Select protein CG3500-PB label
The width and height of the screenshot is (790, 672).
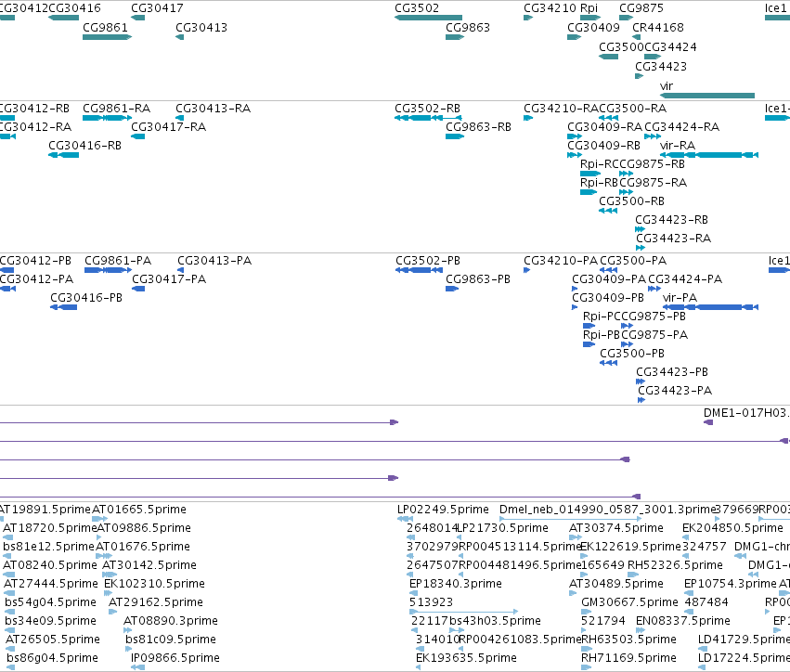click(632, 353)
